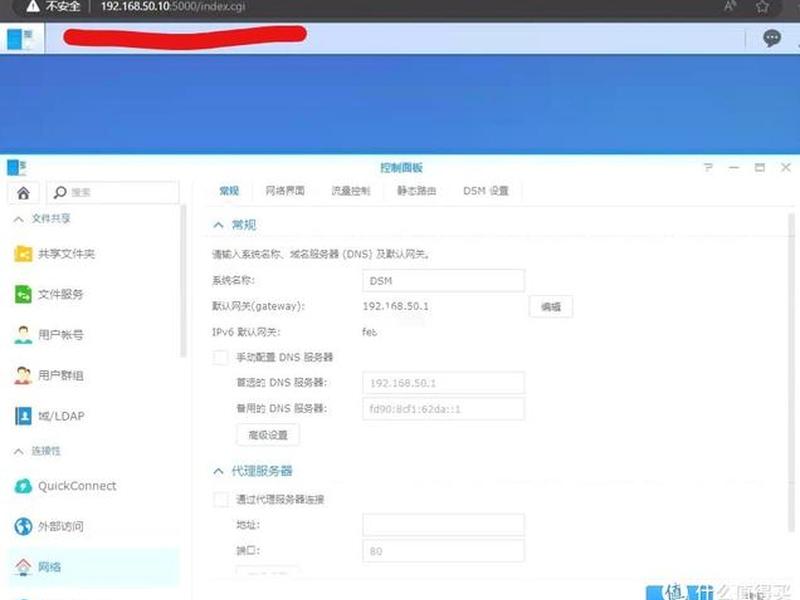Click the Control Panel help question icon
The width and height of the screenshot is (800, 600).
pyautogui.click(x=708, y=167)
